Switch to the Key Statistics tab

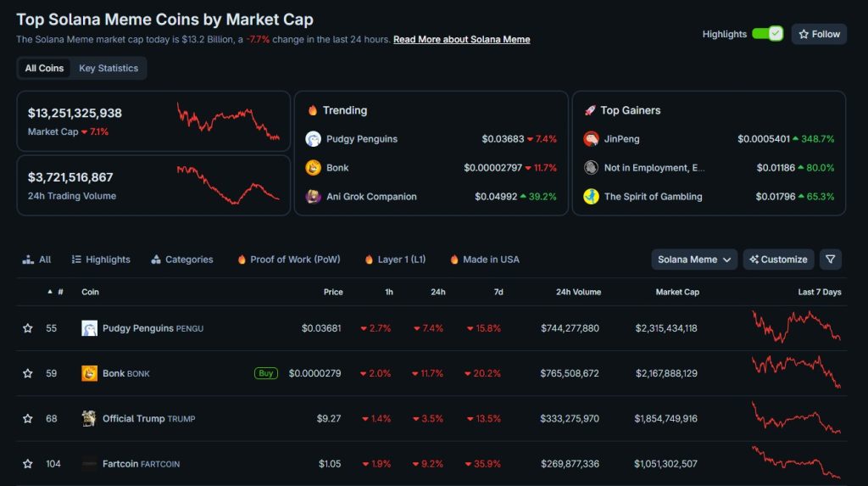coord(108,68)
